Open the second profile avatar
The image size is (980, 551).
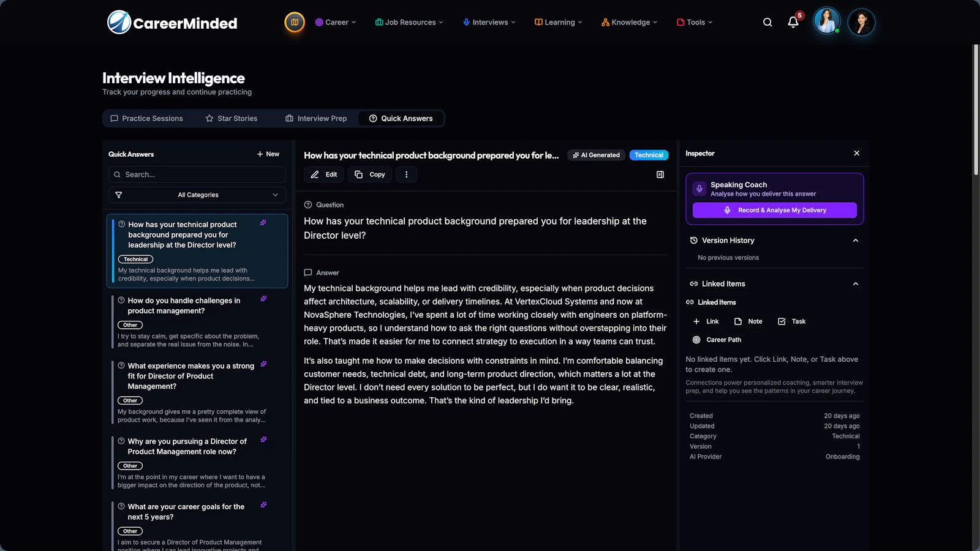pos(861,22)
